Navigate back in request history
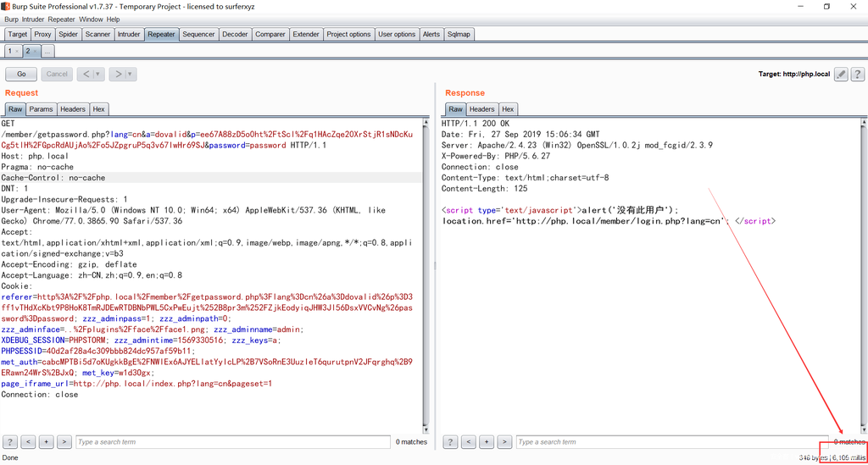Image resolution: width=868 pixels, height=465 pixels. point(86,74)
